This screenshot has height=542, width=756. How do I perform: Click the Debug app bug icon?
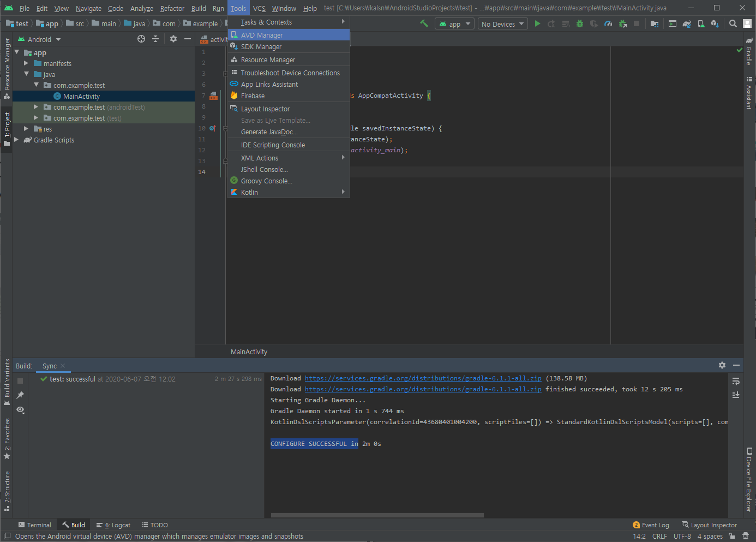580,23
